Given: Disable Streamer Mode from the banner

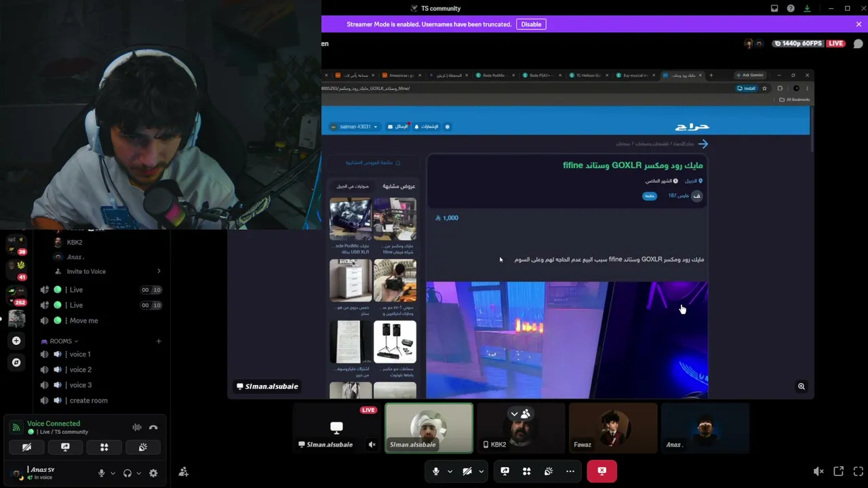Looking at the screenshot, I should pos(531,24).
